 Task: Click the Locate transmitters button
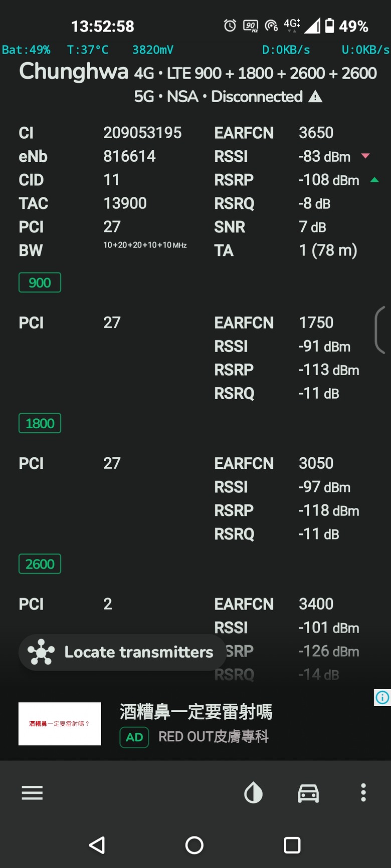click(122, 652)
